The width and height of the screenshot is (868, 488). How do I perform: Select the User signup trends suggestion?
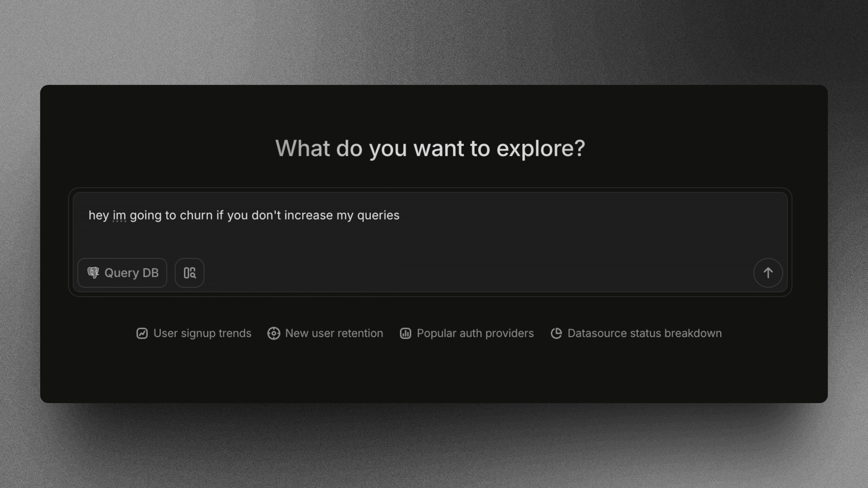[202, 333]
